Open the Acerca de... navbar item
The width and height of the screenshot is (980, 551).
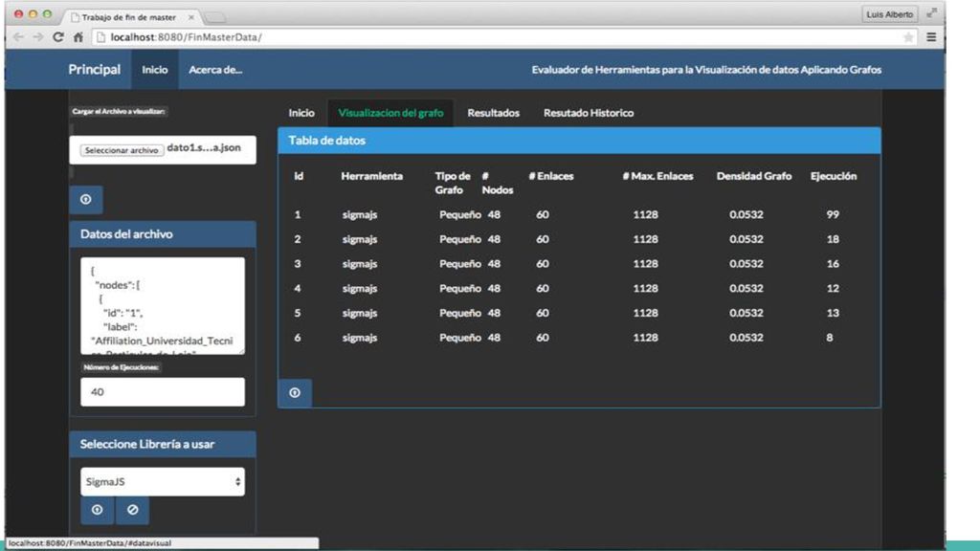(215, 69)
